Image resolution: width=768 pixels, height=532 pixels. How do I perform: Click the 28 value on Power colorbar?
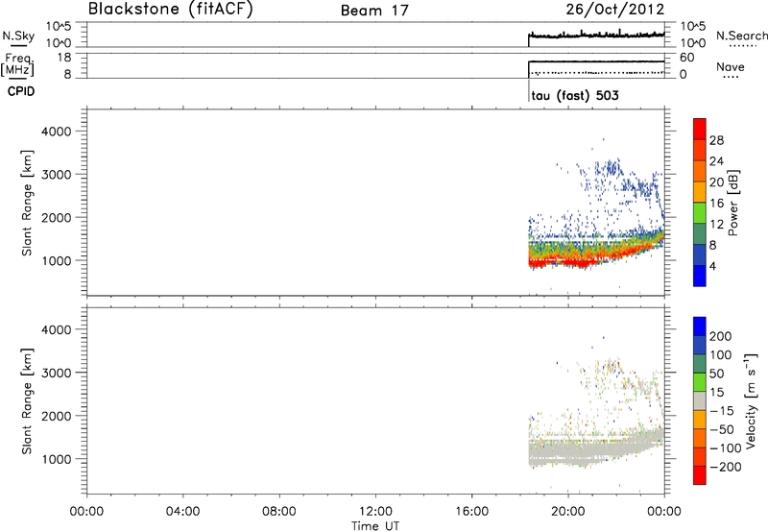(x=716, y=140)
